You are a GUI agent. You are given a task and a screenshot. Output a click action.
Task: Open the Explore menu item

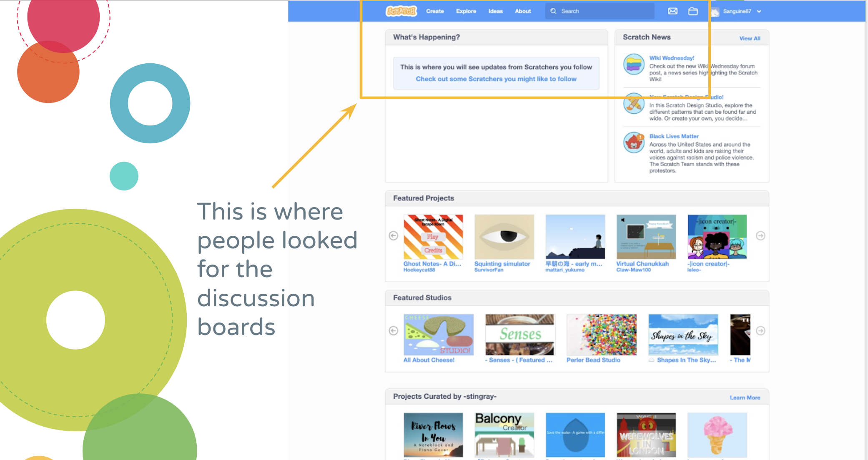[466, 11]
